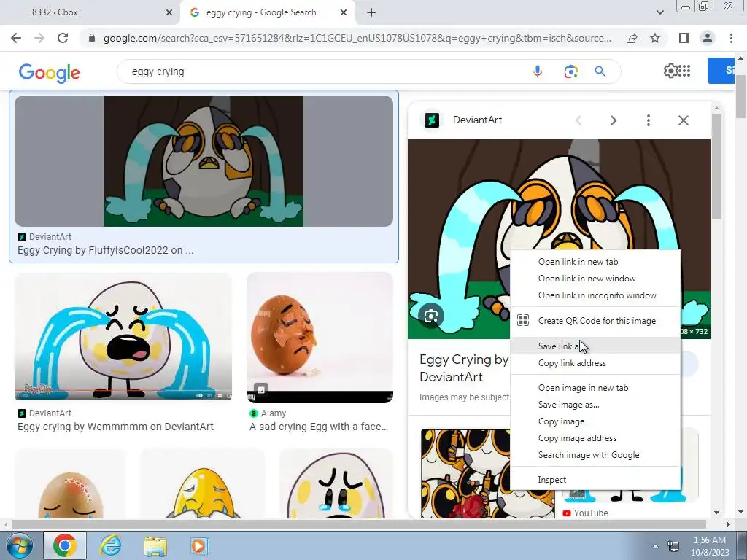Click Lens icon on previewed image
This screenshot has width=747, height=560.
[x=430, y=316]
